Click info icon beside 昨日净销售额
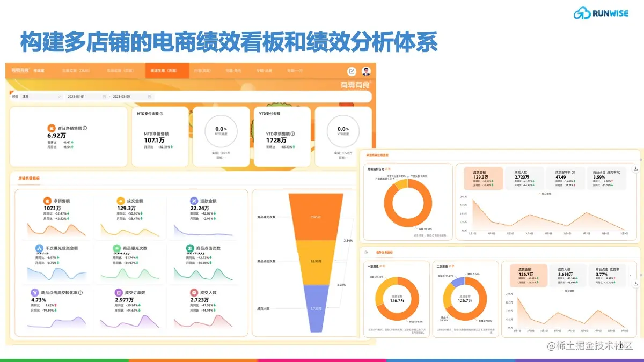The height and width of the screenshot is (362, 644). point(85,128)
